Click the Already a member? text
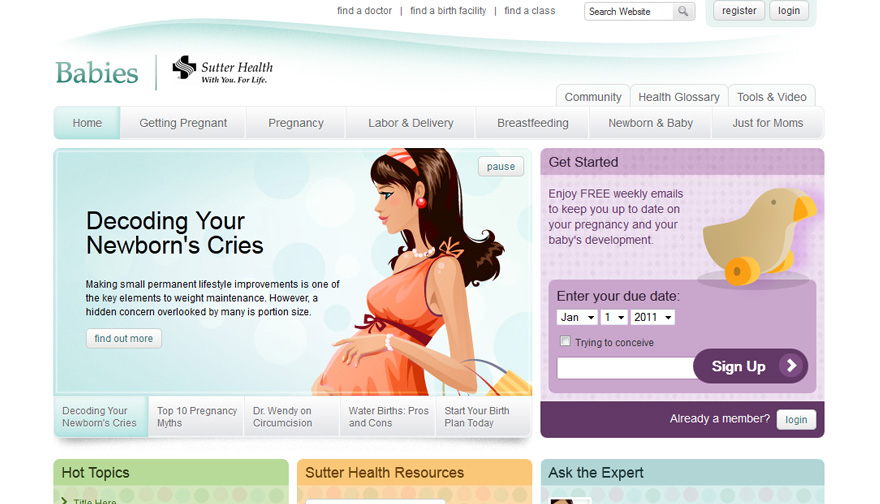The image size is (880, 504). [719, 419]
